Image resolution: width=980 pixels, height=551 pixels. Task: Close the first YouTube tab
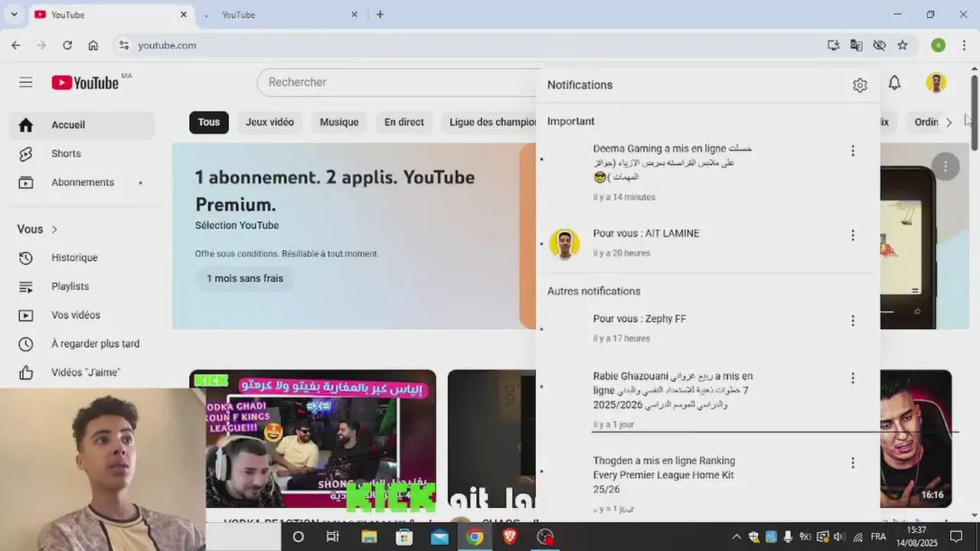click(x=184, y=15)
